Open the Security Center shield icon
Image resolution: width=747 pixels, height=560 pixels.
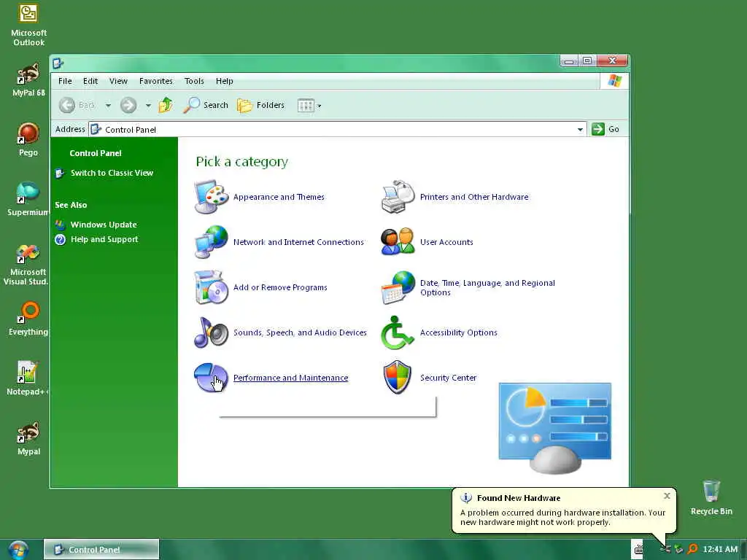pos(398,378)
